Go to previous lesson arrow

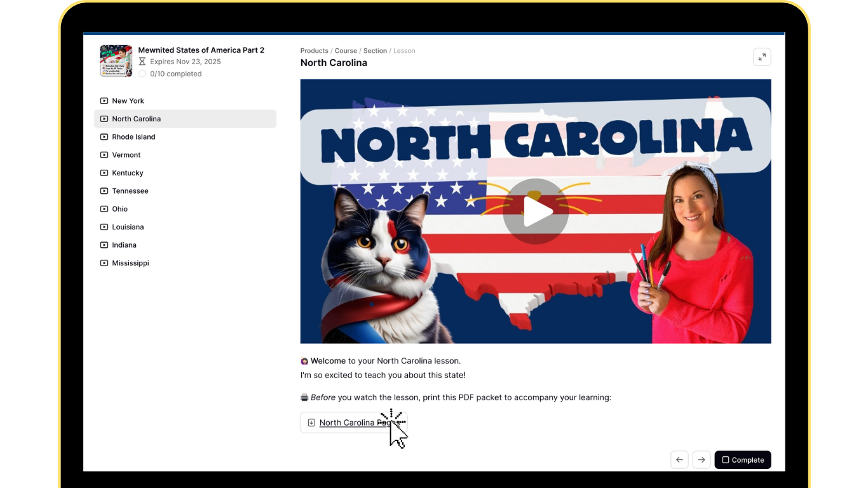(679, 460)
